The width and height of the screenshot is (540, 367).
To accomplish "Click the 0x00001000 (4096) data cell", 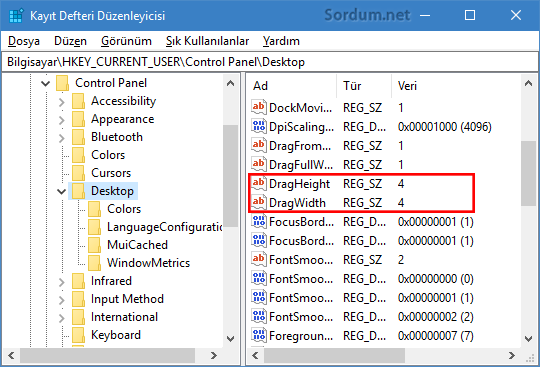I will [x=444, y=127].
